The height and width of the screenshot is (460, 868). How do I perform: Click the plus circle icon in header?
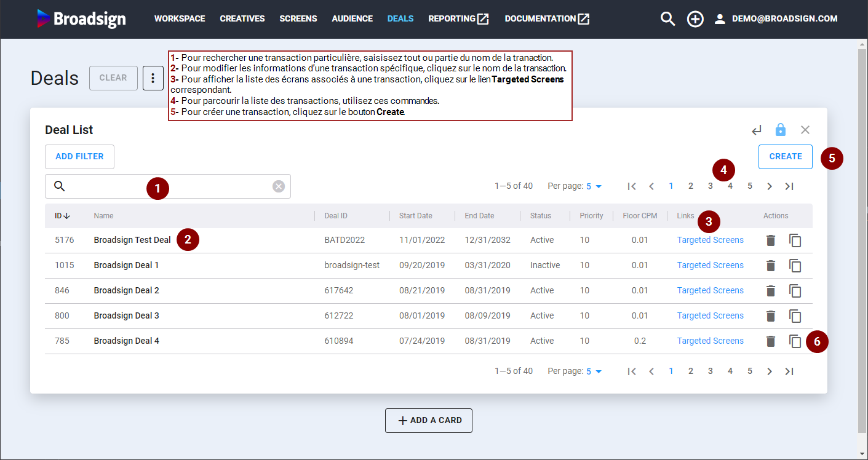(695, 19)
